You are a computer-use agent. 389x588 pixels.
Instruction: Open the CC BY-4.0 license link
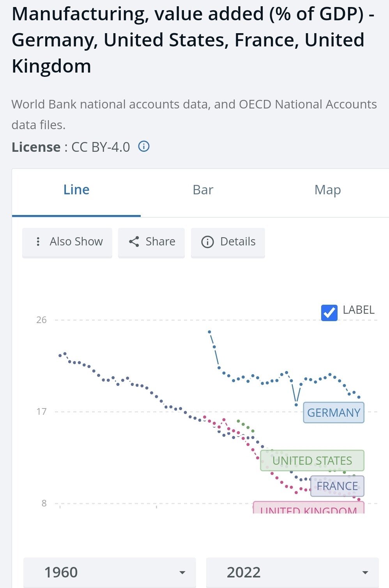pos(101,147)
